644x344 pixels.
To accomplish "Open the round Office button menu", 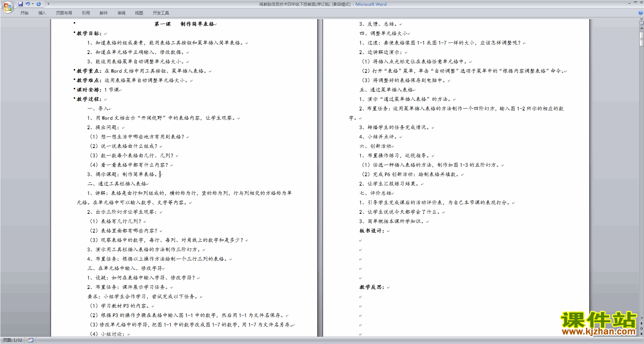I will pos(8,7).
